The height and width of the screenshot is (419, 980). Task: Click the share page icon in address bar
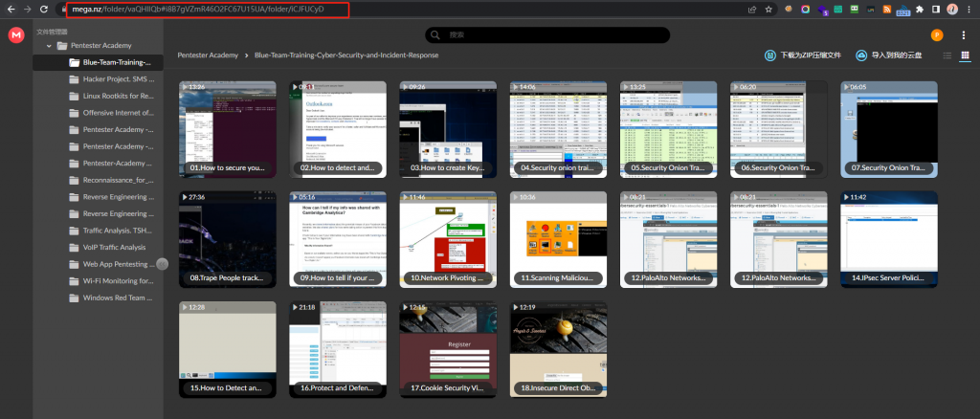tap(752, 10)
